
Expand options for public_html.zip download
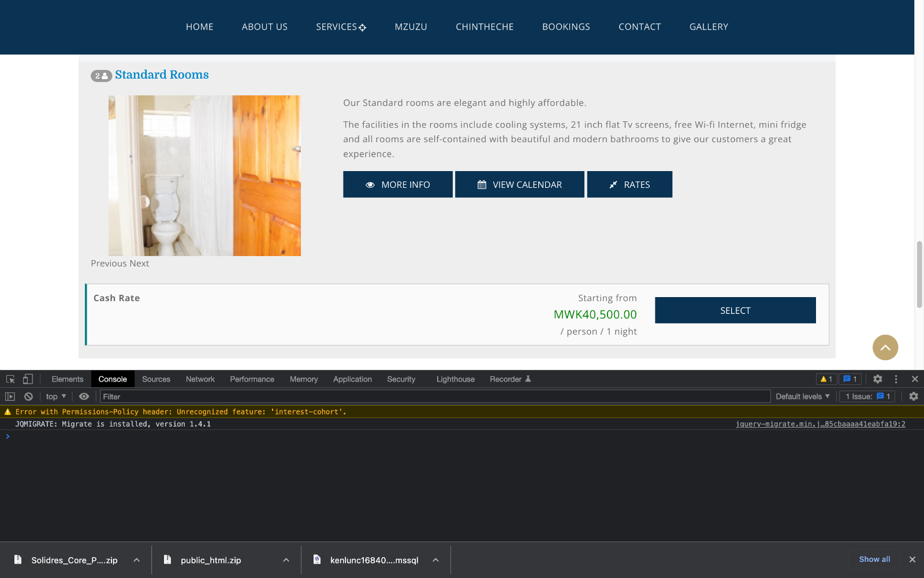coord(286,560)
